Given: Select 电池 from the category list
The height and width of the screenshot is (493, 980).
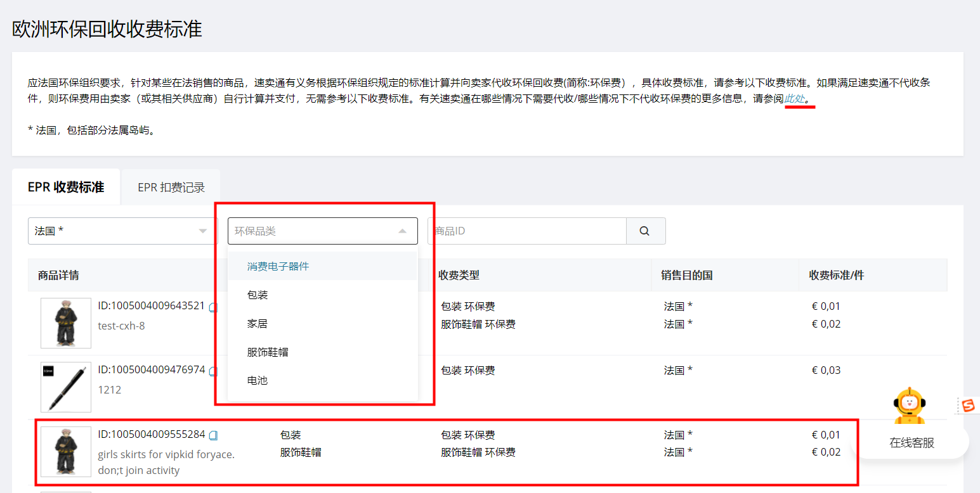Looking at the screenshot, I should coord(323,380).
